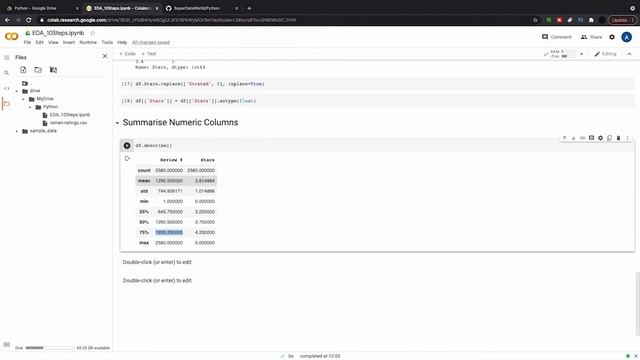Run the df.describe() cell
The height and width of the screenshot is (360, 640).
[x=127, y=145]
